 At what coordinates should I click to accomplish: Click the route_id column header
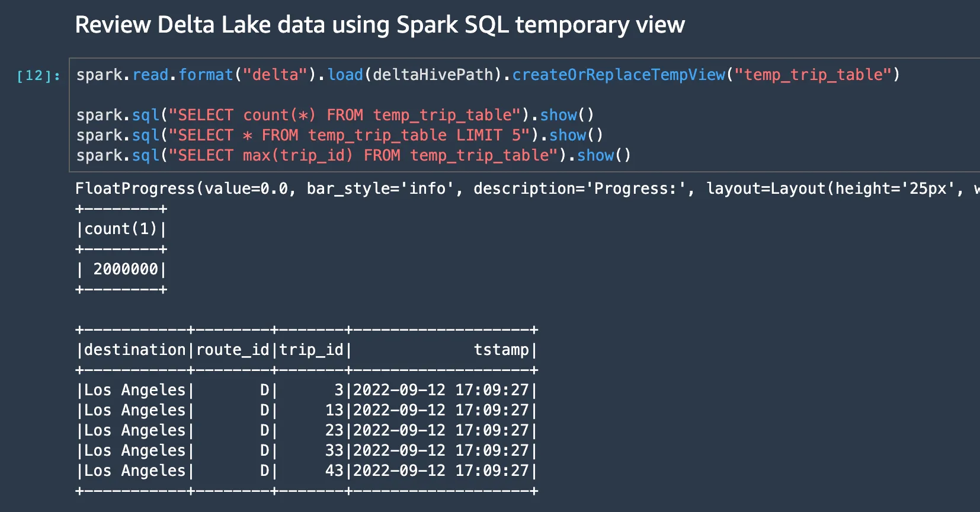[232, 350]
